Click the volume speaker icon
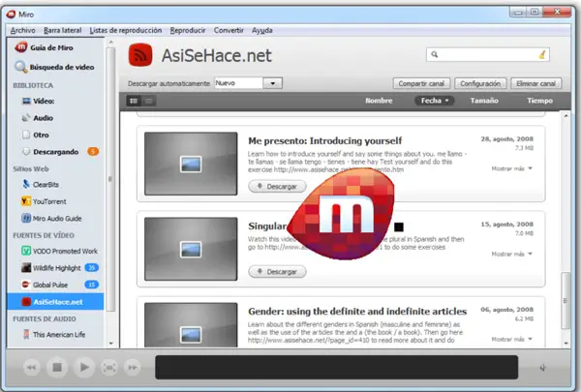Screen dimensions: 581x392 coord(543,368)
